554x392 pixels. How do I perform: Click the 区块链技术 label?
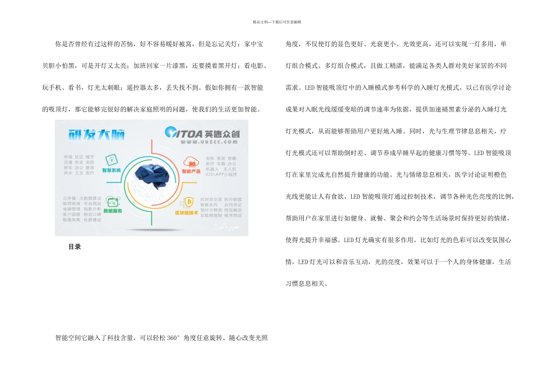coord(186,213)
